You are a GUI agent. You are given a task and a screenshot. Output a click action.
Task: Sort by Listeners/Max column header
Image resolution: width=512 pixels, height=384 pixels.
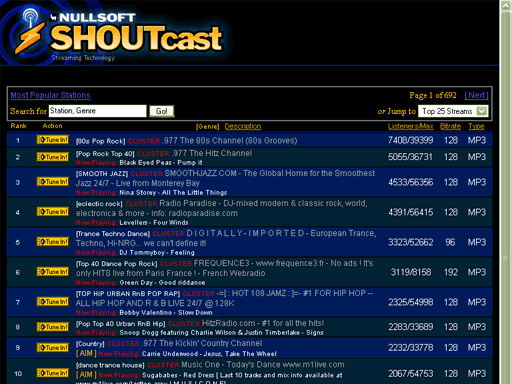pos(411,126)
